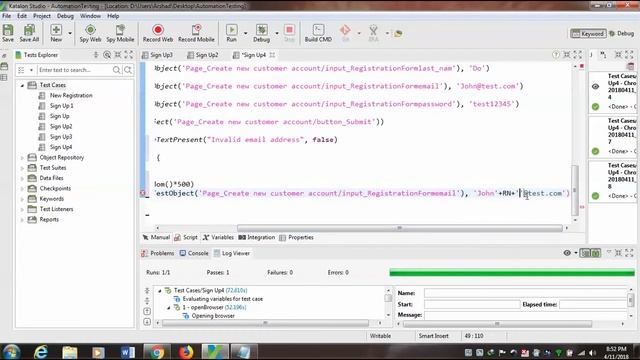The image size is (640, 360).
Task: Open the Git dropdown arrow
Action: click(359, 33)
